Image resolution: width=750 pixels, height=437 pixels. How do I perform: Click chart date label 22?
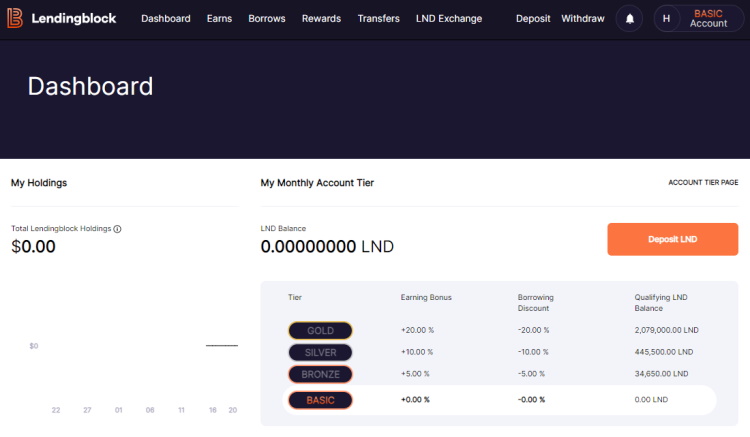coord(56,410)
